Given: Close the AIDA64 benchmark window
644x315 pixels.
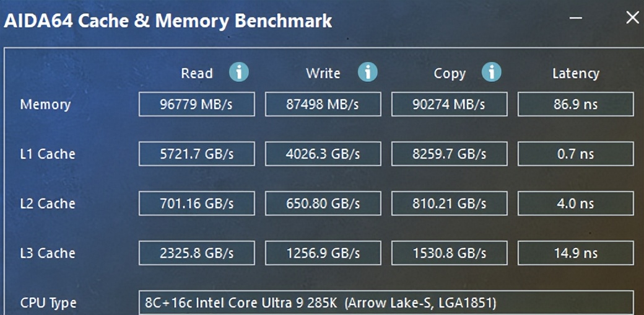Looking at the screenshot, I should point(632,18).
